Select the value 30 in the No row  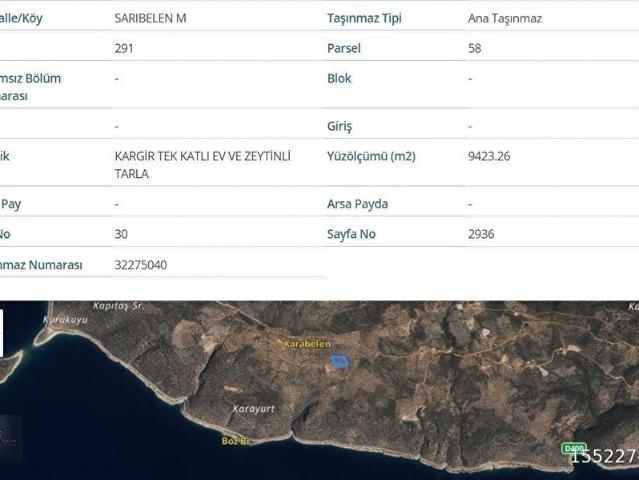121,234
